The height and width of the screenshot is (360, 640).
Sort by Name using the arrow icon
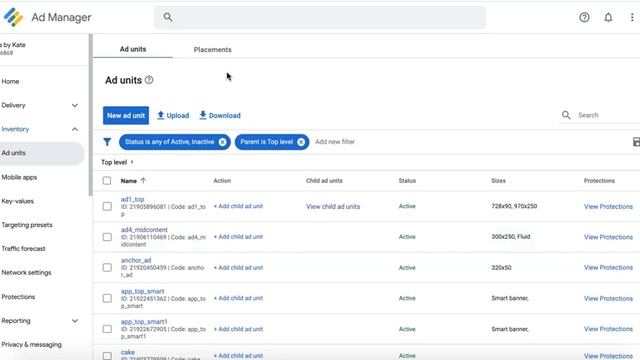tap(143, 180)
